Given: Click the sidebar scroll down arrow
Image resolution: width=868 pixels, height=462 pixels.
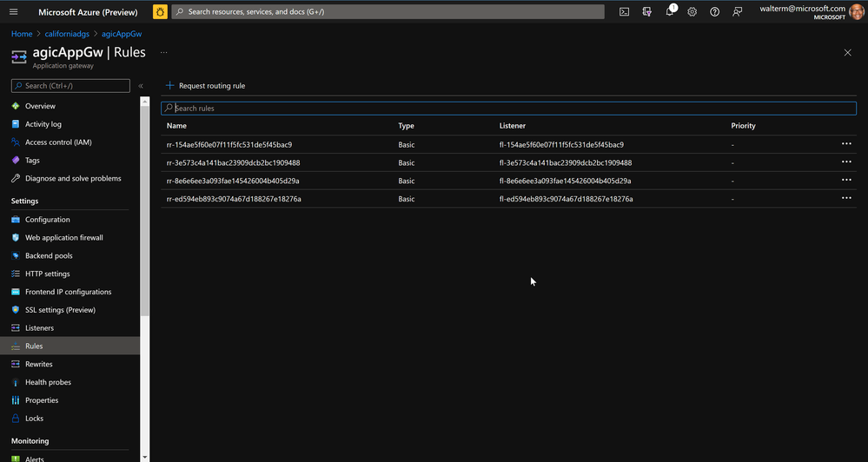Looking at the screenshot, I should coord(144,458).
